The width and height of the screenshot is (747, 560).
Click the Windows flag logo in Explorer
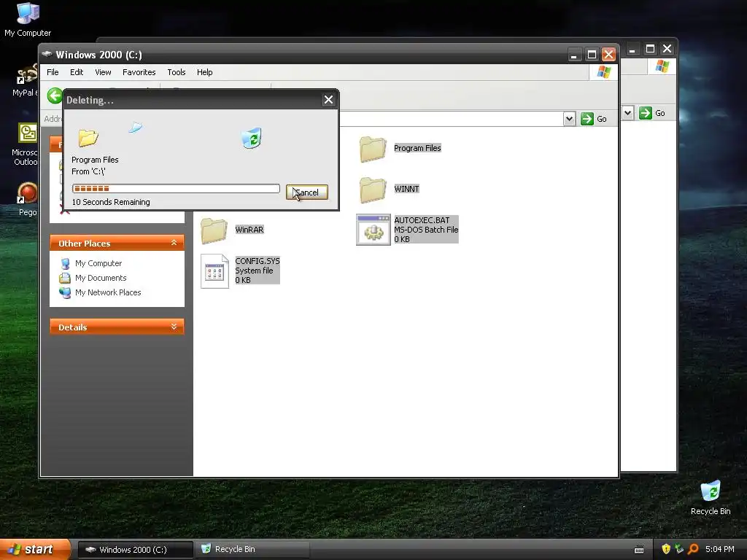(604, 72)
